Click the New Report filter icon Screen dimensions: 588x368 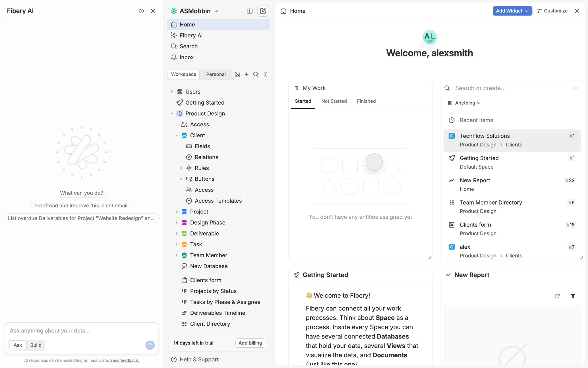coord(573,296)
